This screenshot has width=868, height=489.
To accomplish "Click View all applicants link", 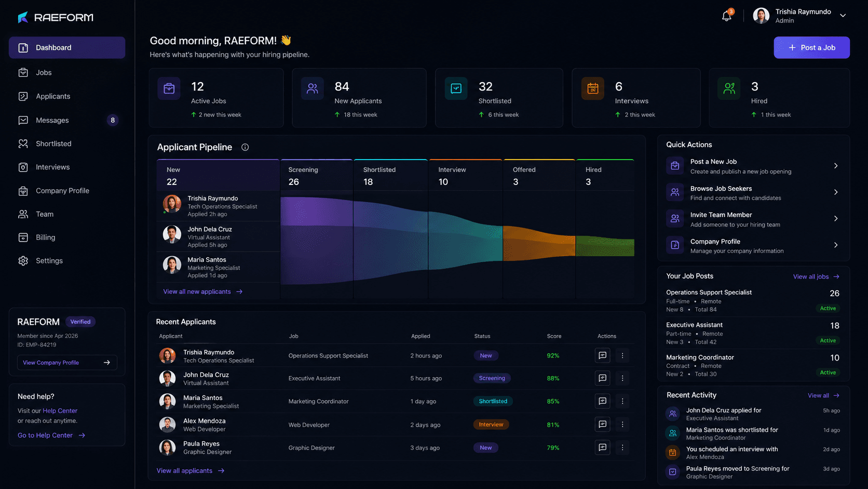I will click(x=191, y=471).
